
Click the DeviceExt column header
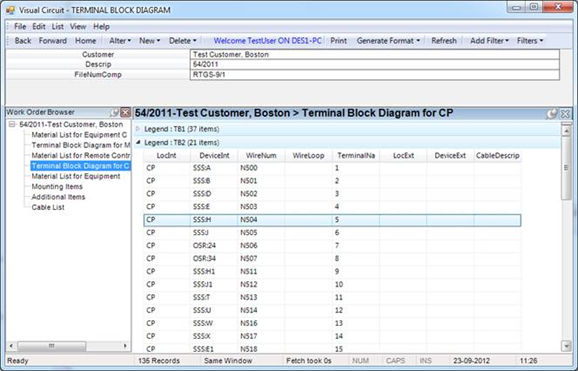[x=450, y=156]
